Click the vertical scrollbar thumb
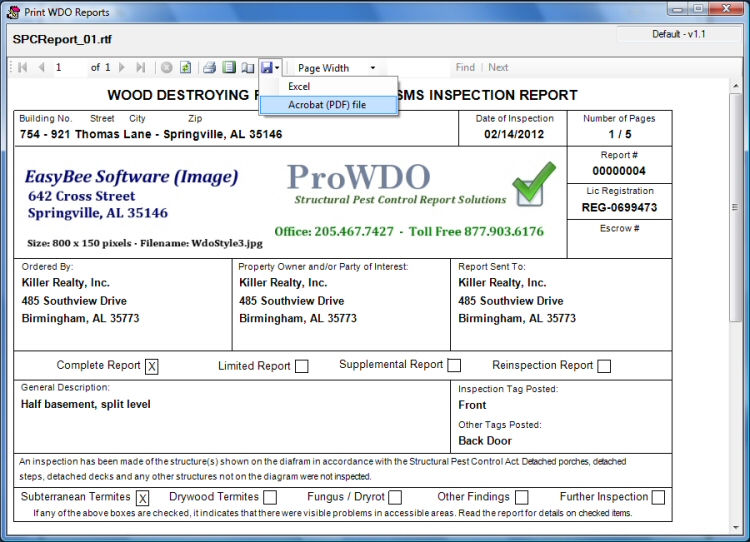This screenshot has height=542, width=750. coord(735,208)
